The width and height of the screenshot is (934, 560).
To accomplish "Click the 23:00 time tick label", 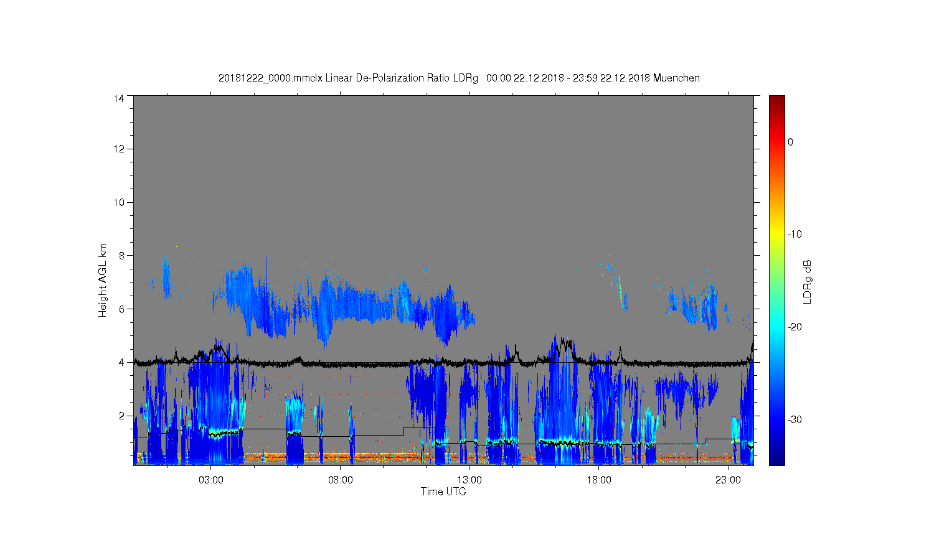I will point(728,480).
